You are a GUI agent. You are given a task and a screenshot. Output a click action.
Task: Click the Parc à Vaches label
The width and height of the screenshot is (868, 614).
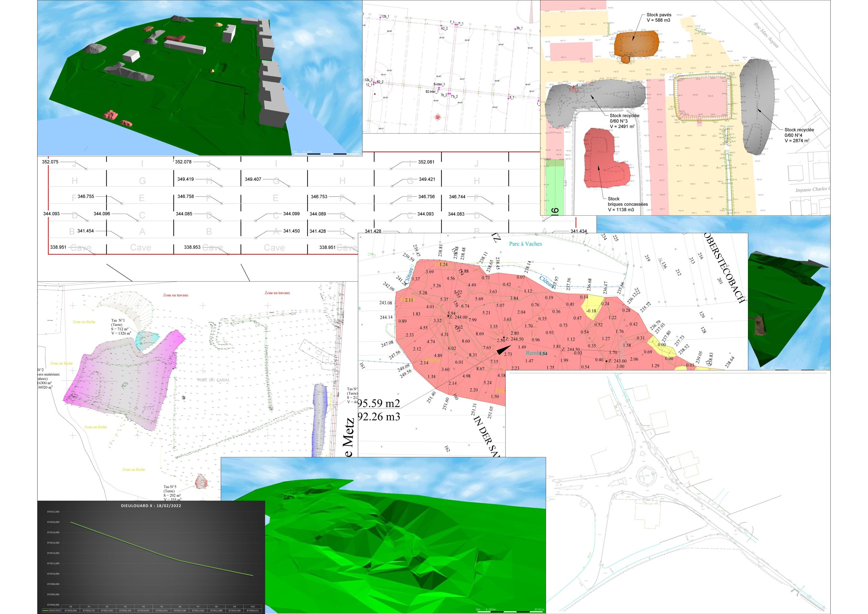click(525, 244)
